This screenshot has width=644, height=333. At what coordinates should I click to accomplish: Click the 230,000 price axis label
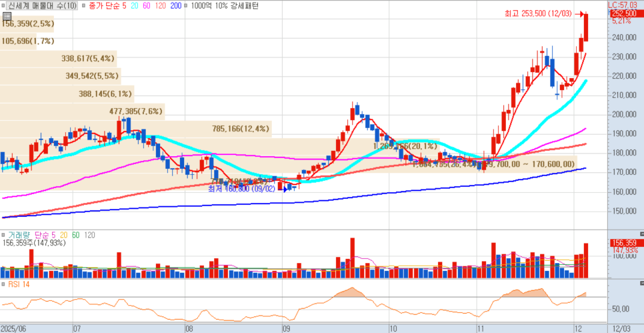(625, 57)
